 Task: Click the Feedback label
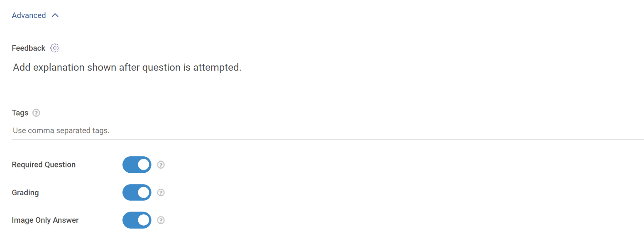click(x=28, y=48)
